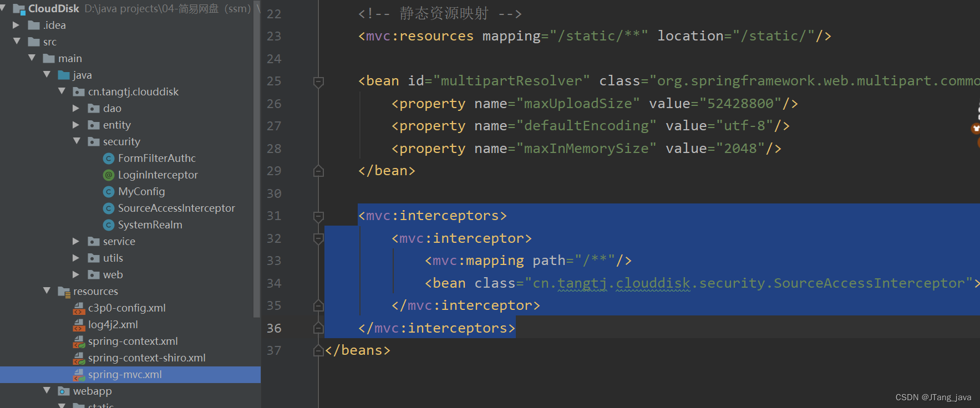Click the src folder icon
Viewport: 980px width, 408px height.
(34, 42)
